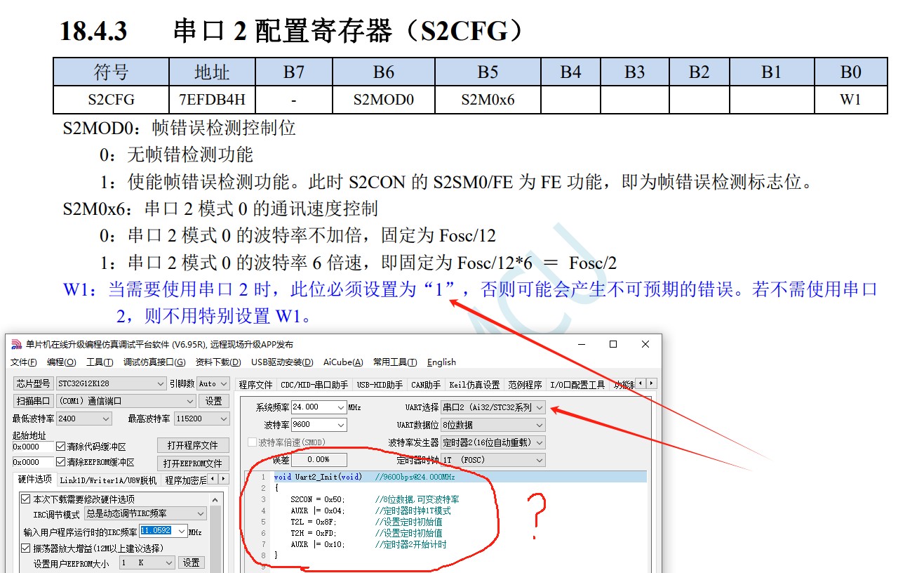Uncheck 清除代码缓冲区 checkbox

point(60,447)
